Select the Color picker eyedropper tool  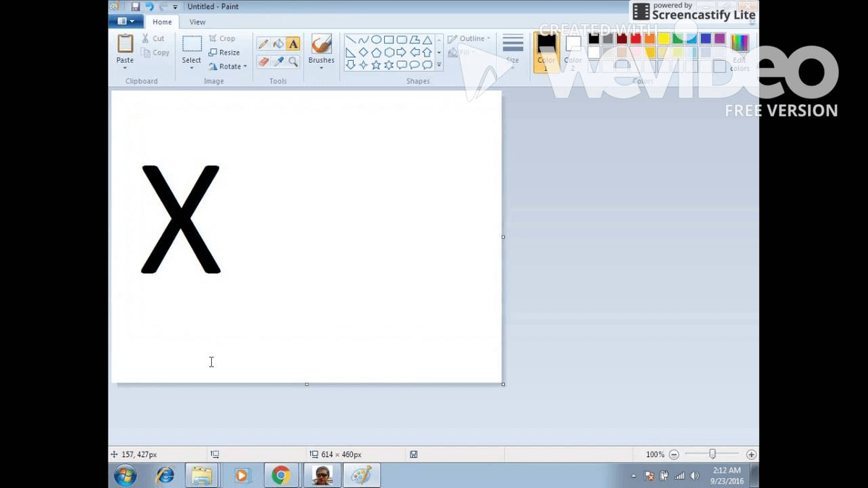tap(278, 61)
